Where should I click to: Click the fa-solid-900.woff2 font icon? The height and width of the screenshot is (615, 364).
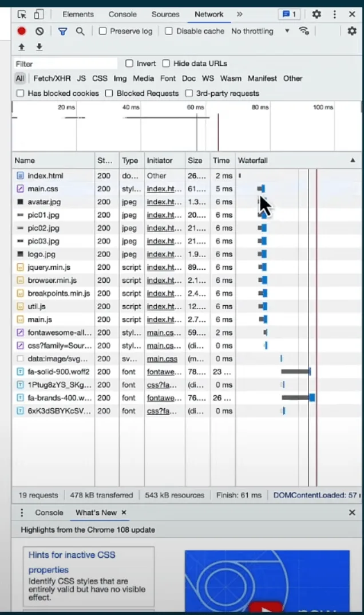(x=20, y=372)
